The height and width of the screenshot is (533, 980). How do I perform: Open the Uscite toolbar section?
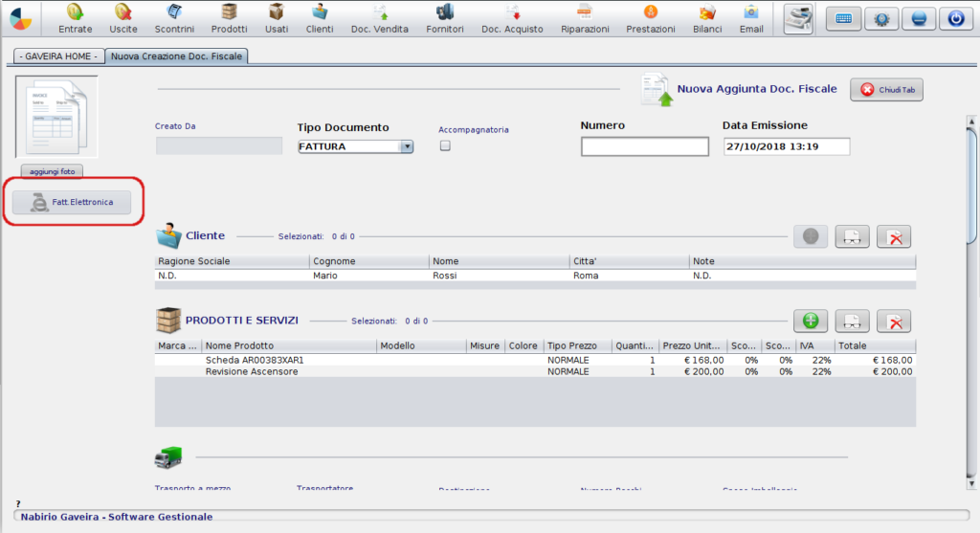(123, 18)
